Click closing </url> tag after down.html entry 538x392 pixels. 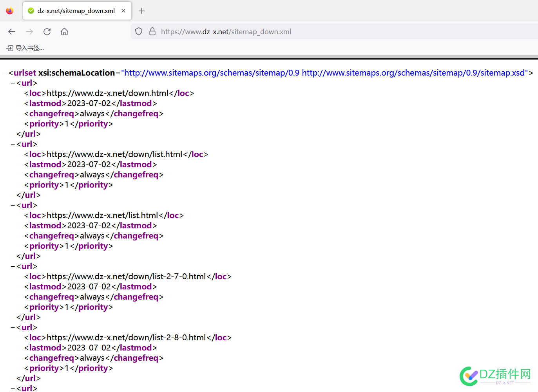coord(29,134)
